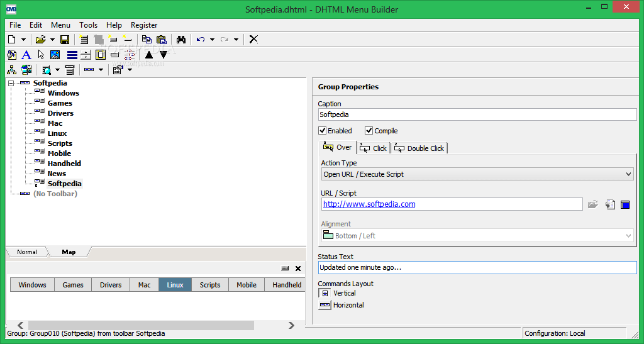Open the Help menu
Screen dimensions: 644x344
tap(114, 25)
